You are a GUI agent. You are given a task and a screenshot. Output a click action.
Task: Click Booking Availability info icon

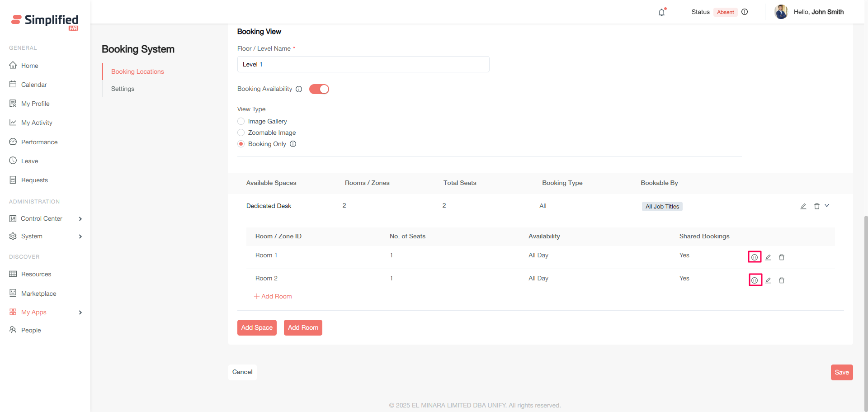299,89
